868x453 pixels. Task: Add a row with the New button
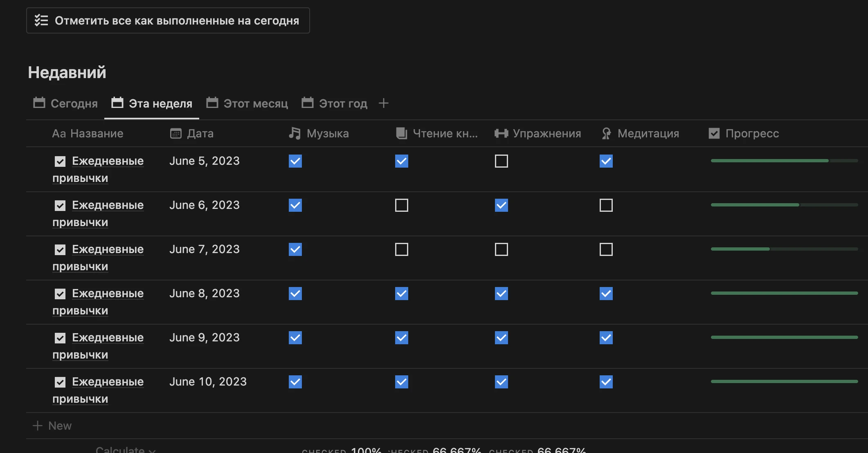[x=52, y=426]
